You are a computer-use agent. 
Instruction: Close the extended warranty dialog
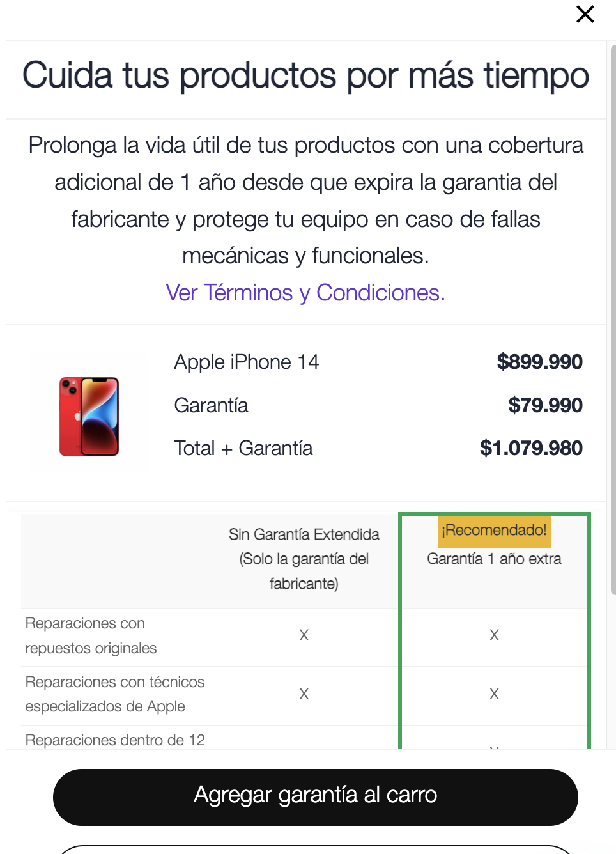[x=585, y=14]
